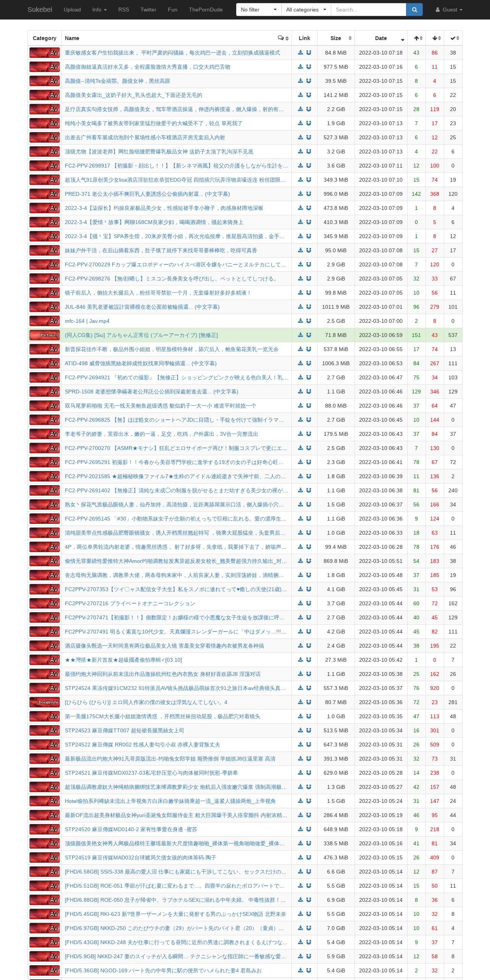The image size is (490, 980).
Task: Click the AV category icon of mfc-164 row
Action: [45, 321]
